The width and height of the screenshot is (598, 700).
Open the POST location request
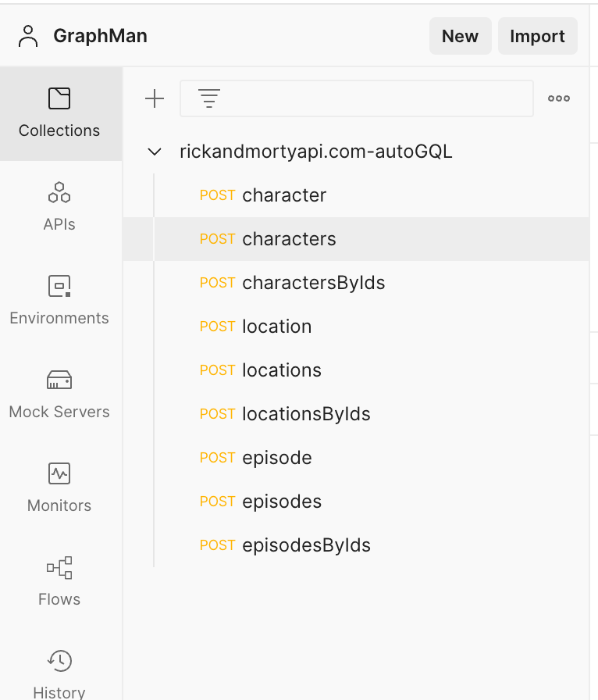tap(276, 327)
